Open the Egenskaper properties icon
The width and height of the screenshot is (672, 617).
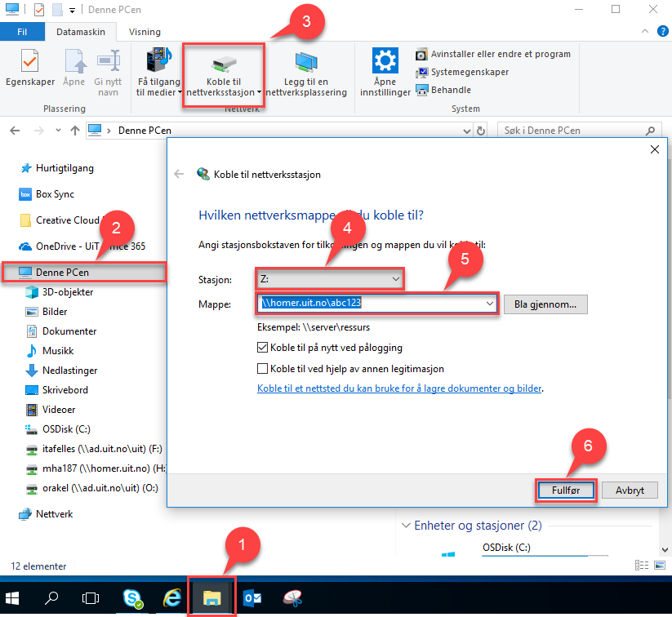(29, 64)
